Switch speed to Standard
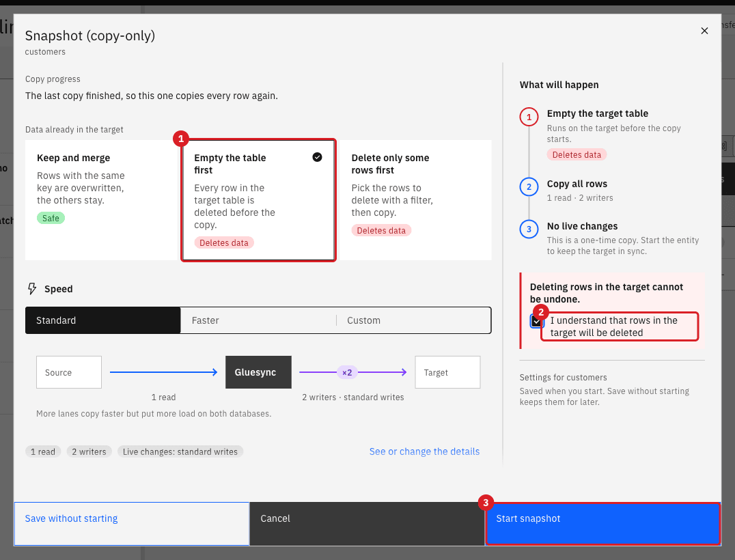 coord(102,320)
